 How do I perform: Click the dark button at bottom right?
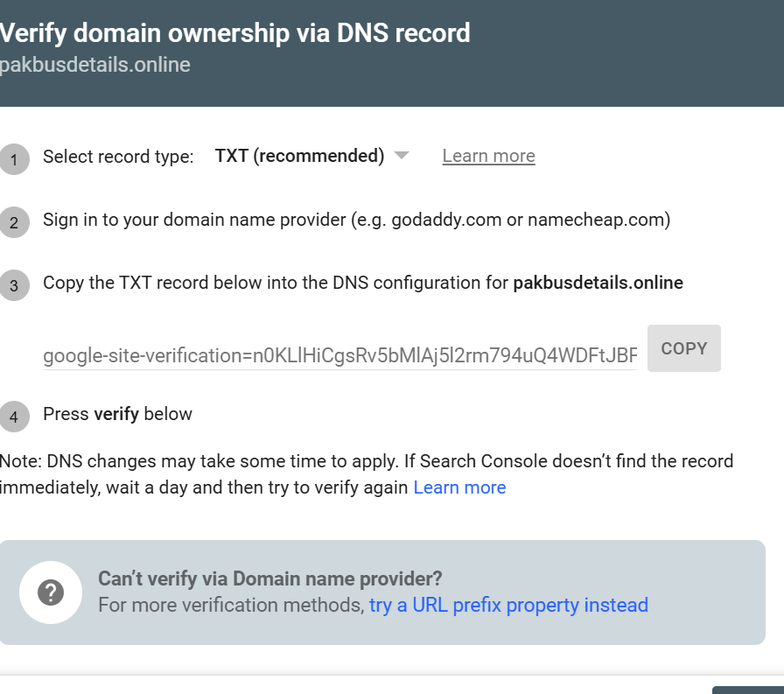[x=748, y=690]
